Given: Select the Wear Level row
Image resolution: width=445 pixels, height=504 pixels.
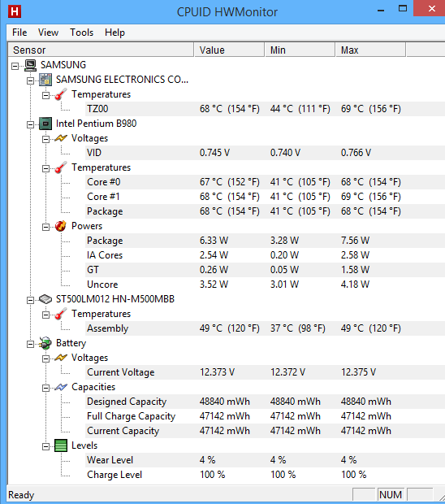Looking at the screenshot, I should (266, 460).
